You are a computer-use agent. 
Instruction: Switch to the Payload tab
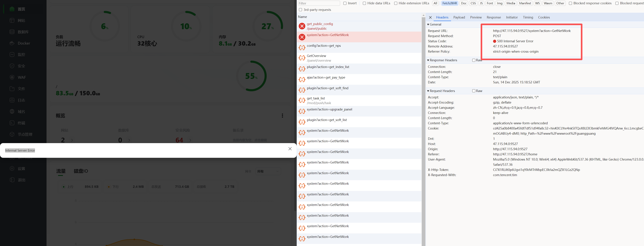pyautogui.click(x=459, y=17)
